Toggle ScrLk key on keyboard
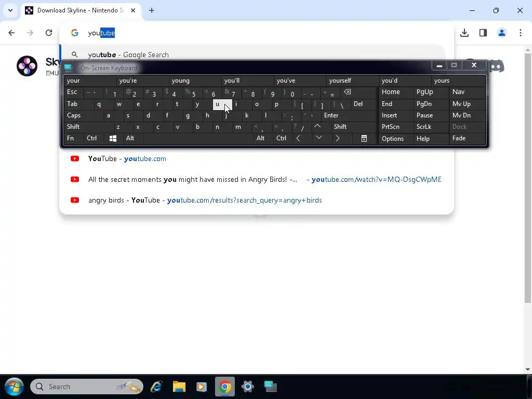Image resolution: width=532 pixels, height=399 pixels. (431, 127)
